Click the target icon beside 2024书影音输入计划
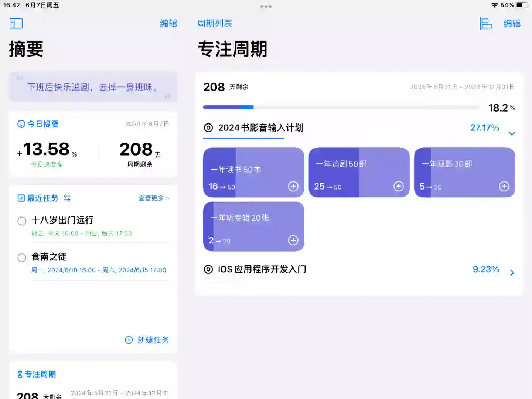Viewport: 532px width, 399px height. tap(209, 127)
